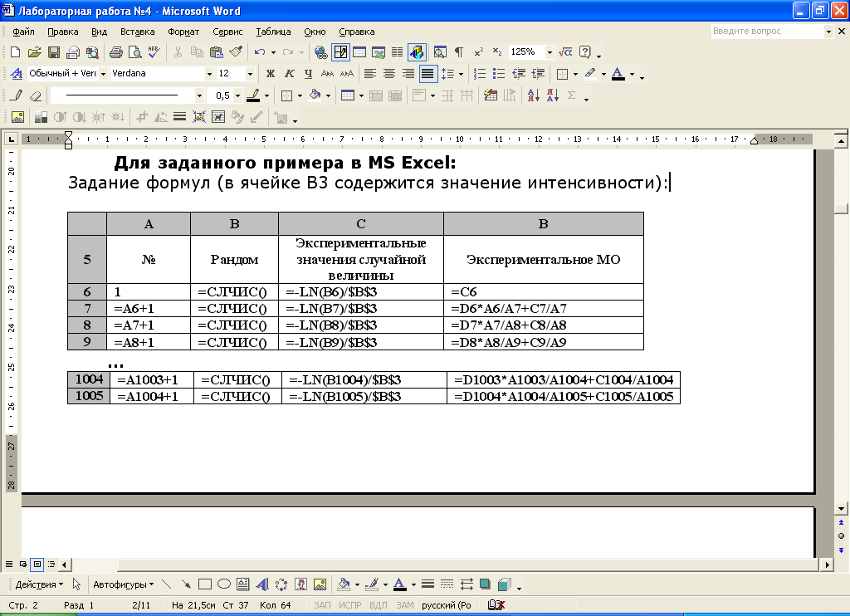Screen dimensions: 850x616
Task: Expand the Автофигуры menu
Action: click(123, 584)
